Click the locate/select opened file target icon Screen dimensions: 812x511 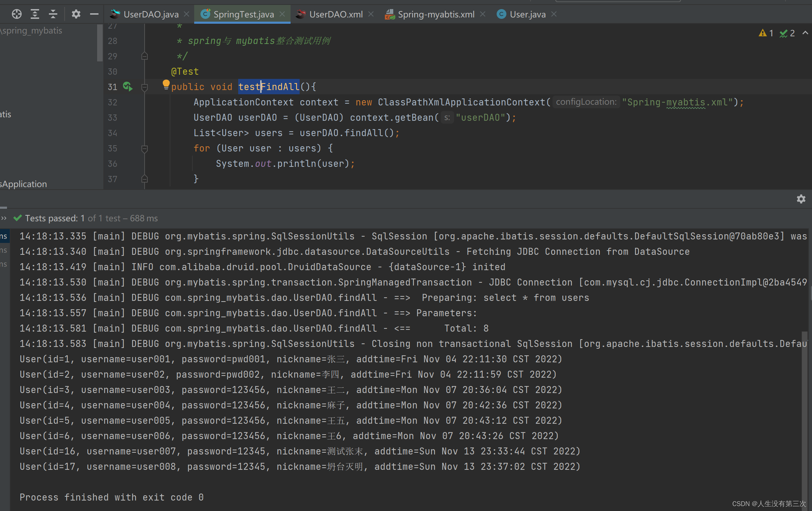16,14
